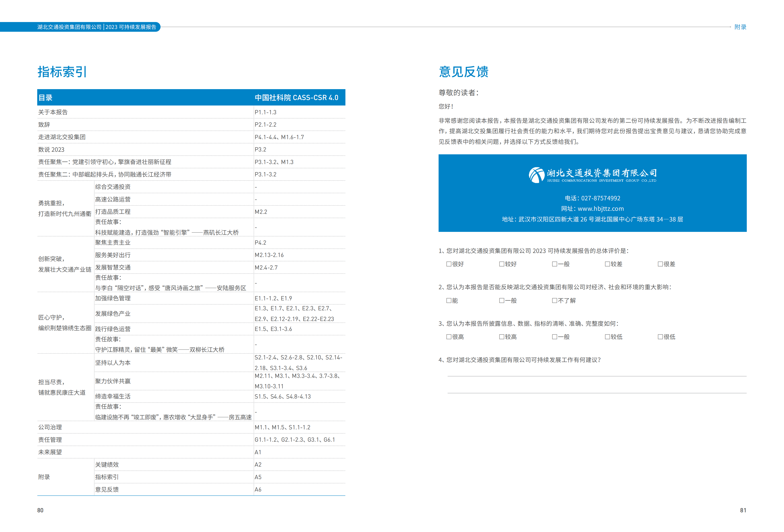The width and height of the screenshot is (784, 532).
Task: Select the 致辞 row
Action: [191, 125]
